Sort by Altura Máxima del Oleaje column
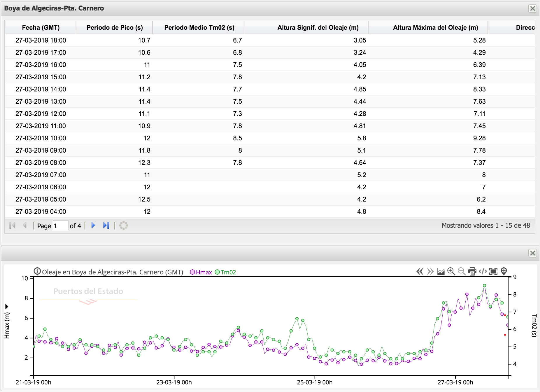Screen dimensions: 540x392 pos(428,28)
